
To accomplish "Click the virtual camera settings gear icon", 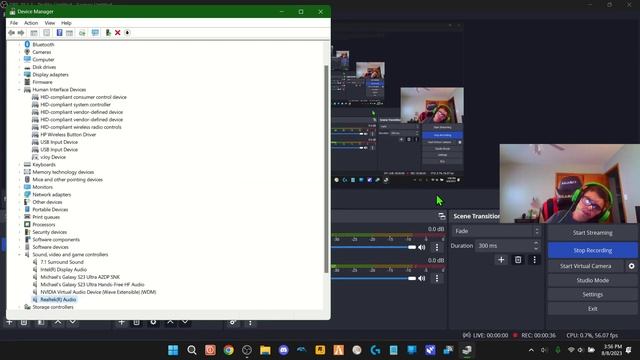I will [631, 266].
